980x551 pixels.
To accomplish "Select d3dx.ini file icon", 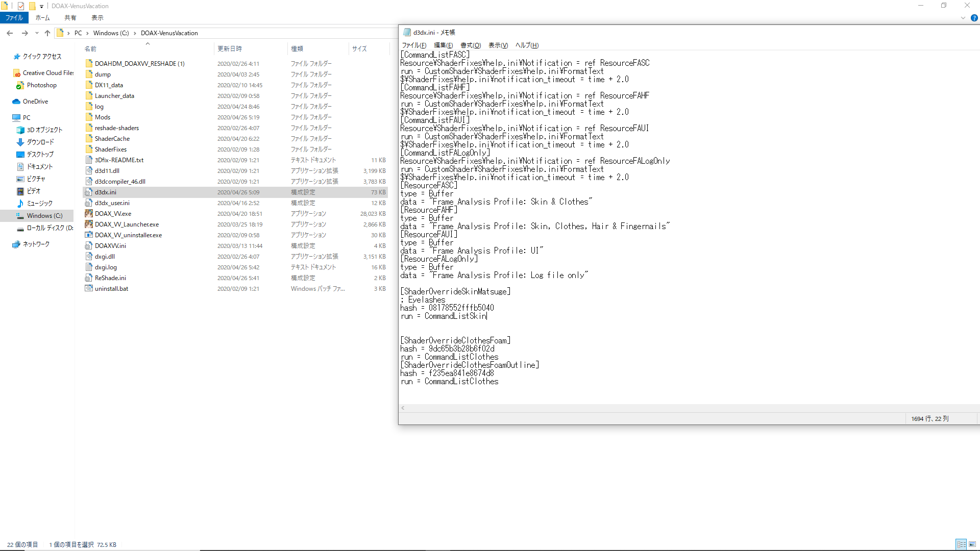I will point(89,192).
